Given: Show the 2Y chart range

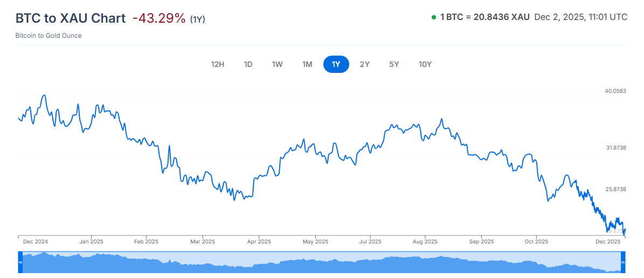Looking at the screenshot, I should pyautogui.click(x=365, y=64).
